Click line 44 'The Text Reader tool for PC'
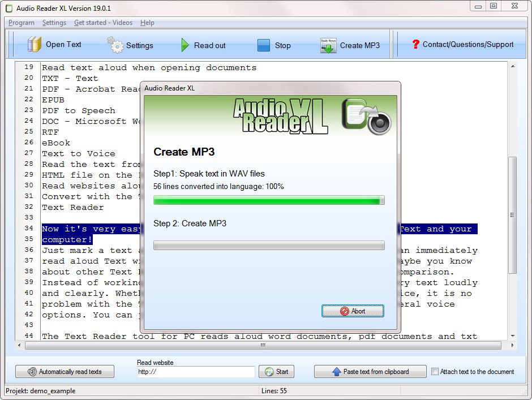Screen dimensions: 532x400 pyautogui.click(x=260, y=336)
